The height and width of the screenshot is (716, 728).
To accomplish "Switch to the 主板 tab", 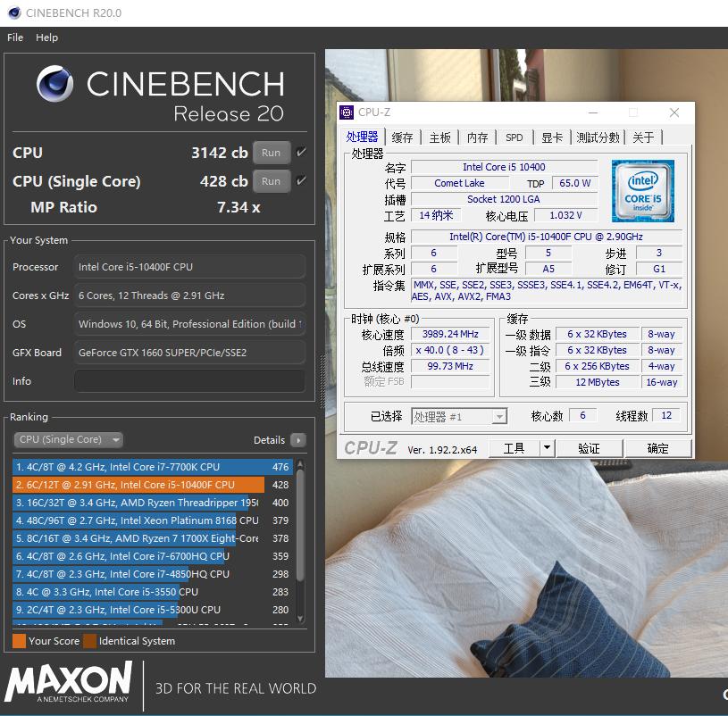I will pos(439,137).
